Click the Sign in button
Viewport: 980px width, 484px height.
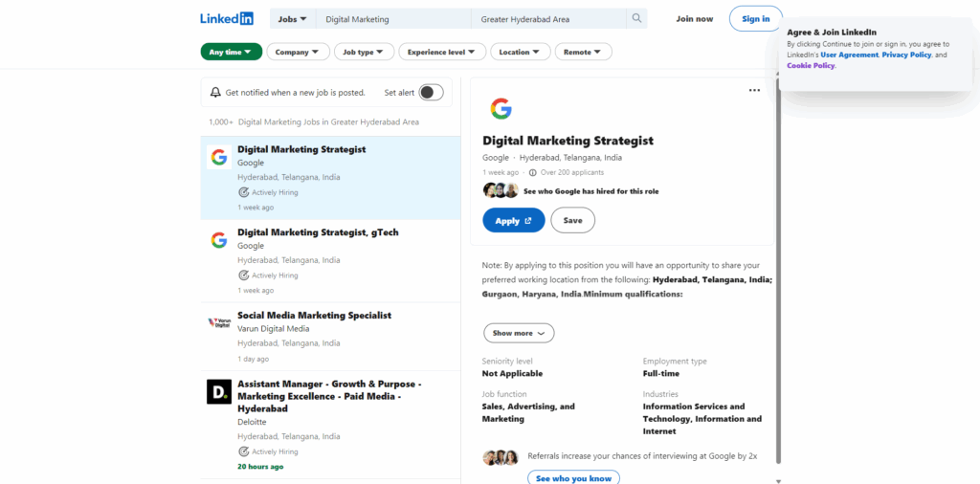(x=756, y=19)
